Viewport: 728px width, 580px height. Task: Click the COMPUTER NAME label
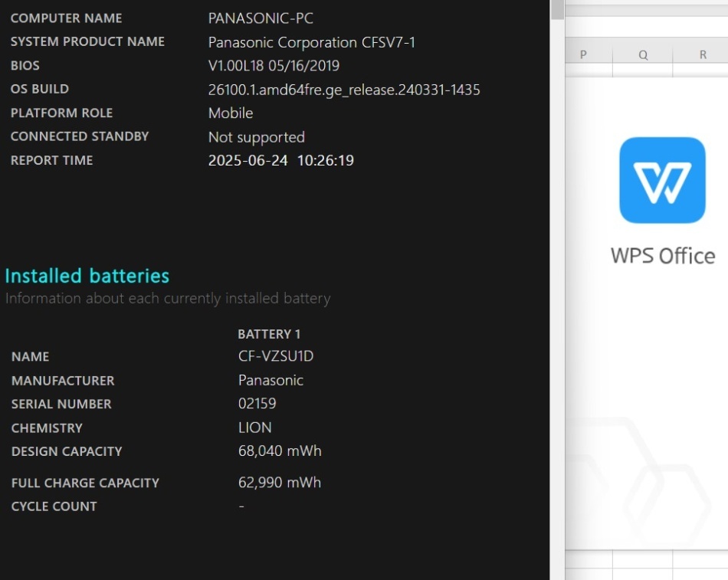(67, 18)
